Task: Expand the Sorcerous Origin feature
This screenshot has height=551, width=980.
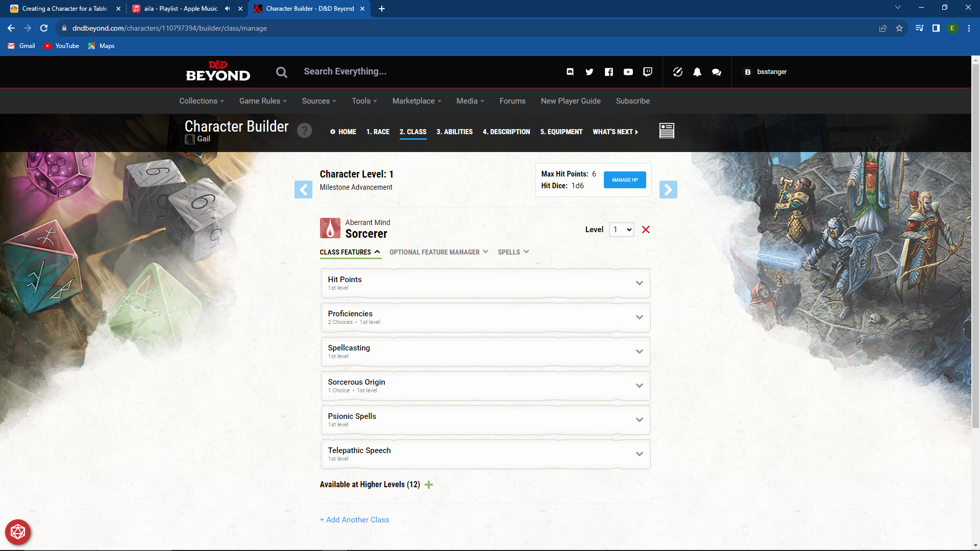Action: [x=485, y=386]
